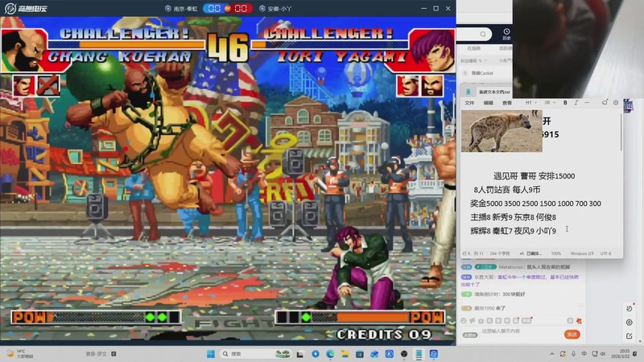Open the Notepad settings gear icon
Screen dimensions: 644x362
tap(615, 103)
